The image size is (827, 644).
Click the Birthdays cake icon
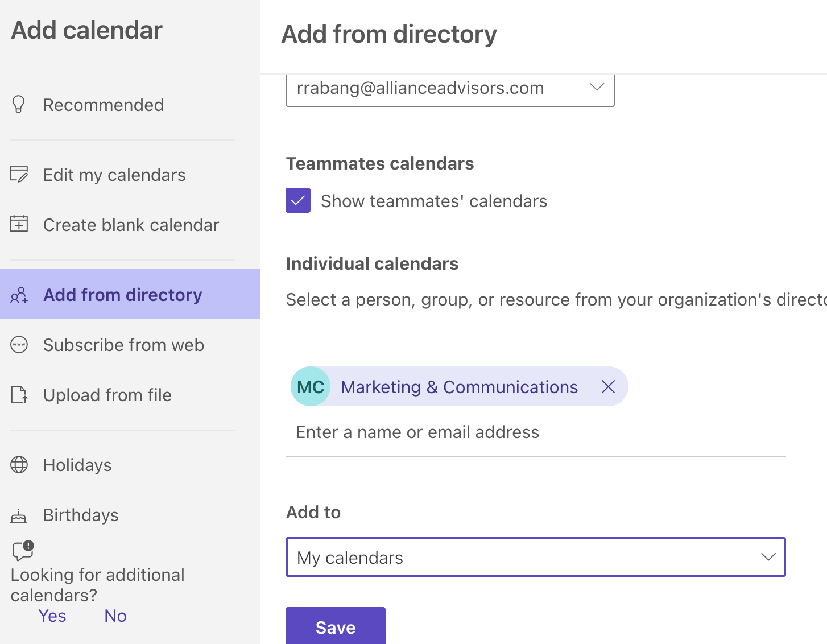[x=19, y=515]
